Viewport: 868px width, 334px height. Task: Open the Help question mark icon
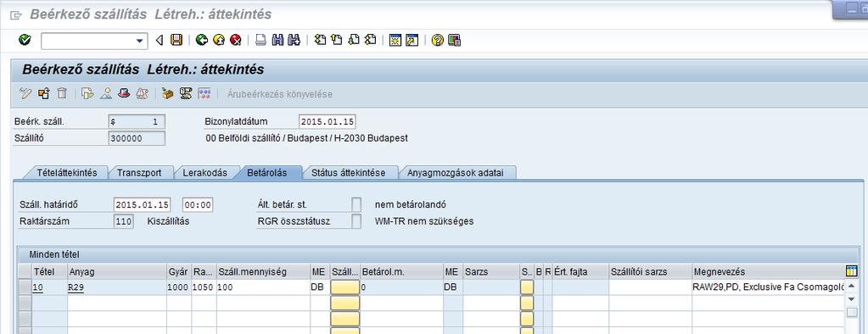click(x=437, y=40)
